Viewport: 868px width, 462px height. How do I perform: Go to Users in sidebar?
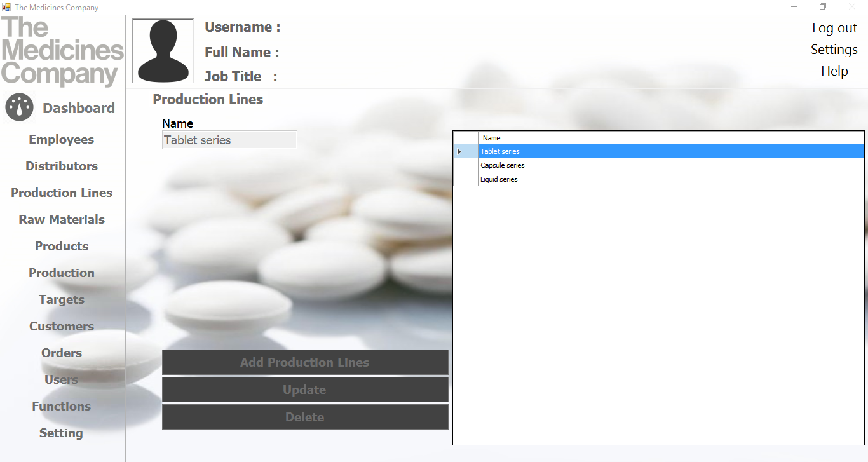tap(62, 379)
